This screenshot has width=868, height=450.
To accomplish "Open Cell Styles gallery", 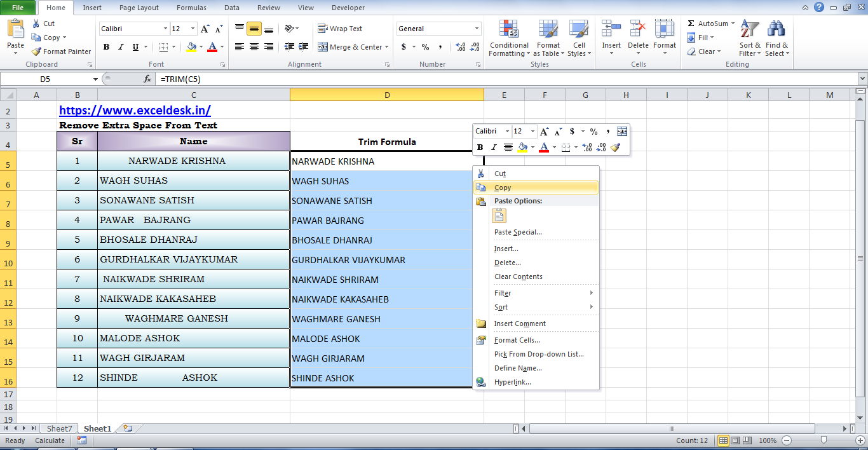I will click(x=578, y=38).
